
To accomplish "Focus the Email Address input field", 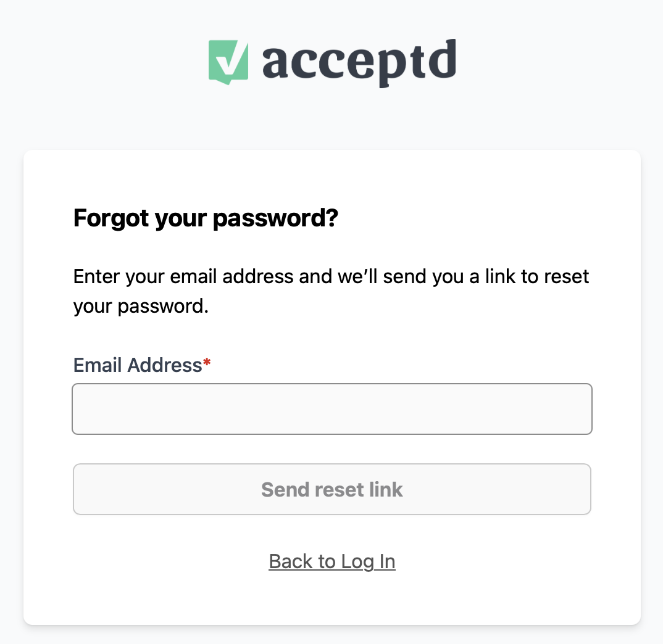I will point(332,408).
